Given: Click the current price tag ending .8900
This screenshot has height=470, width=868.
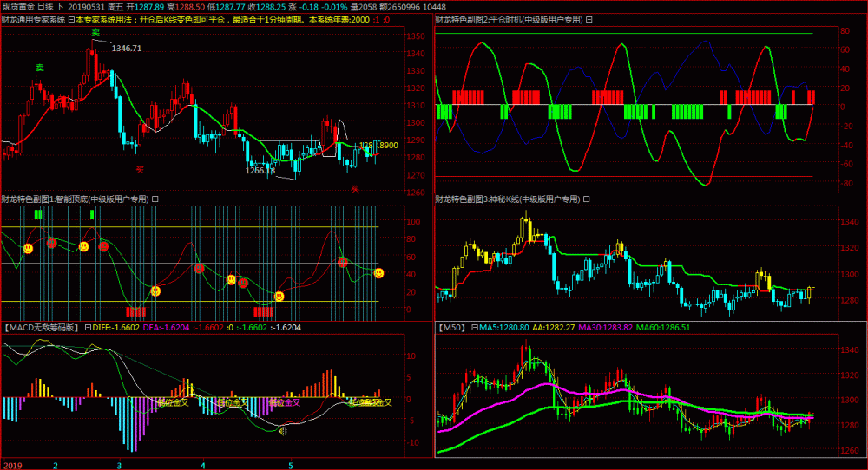Looking at the screenshot, I should tap(379, 146).
